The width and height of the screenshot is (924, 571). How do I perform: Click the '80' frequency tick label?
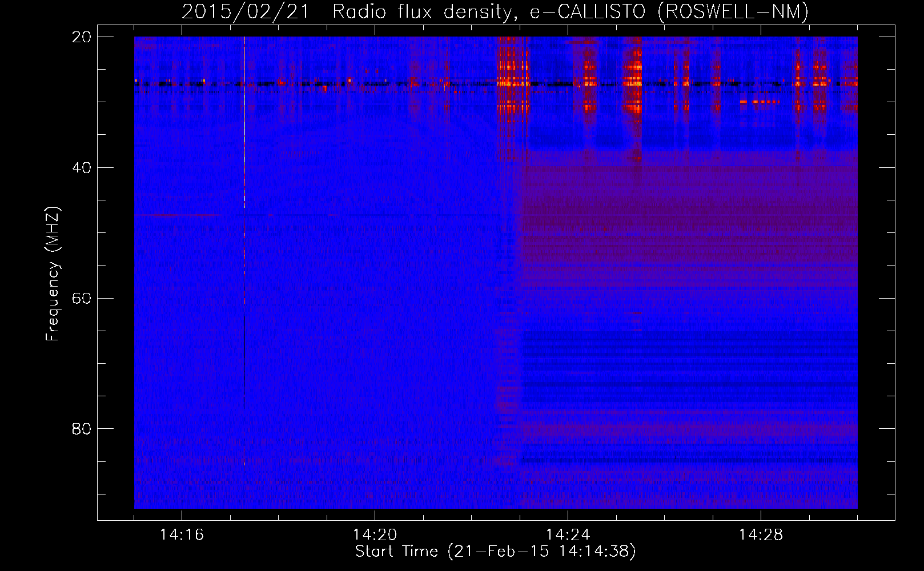tap(82, 429)
